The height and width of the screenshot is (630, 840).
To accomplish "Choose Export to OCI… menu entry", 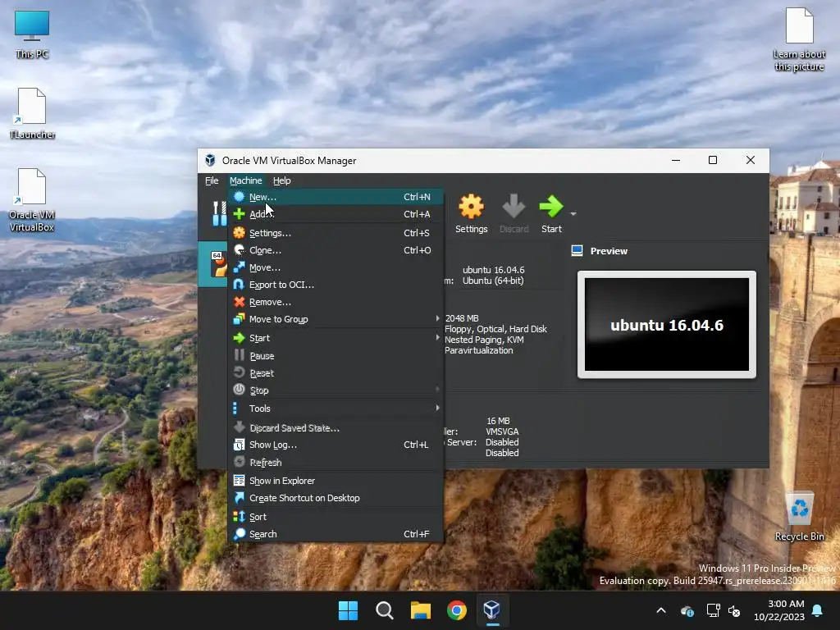I will (336, 285).
